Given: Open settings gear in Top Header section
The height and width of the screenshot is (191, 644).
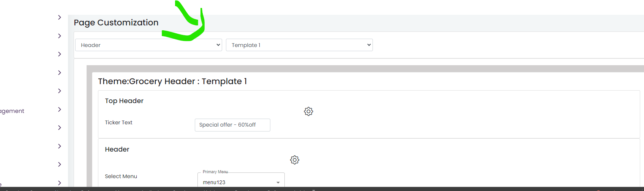Looking at the screenshot, I should coord(308,111).
